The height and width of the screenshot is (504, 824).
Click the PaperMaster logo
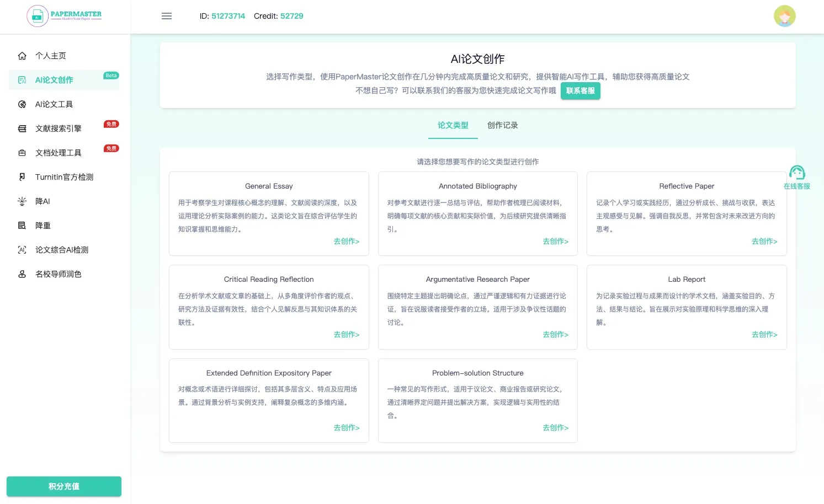pos(65,16)
